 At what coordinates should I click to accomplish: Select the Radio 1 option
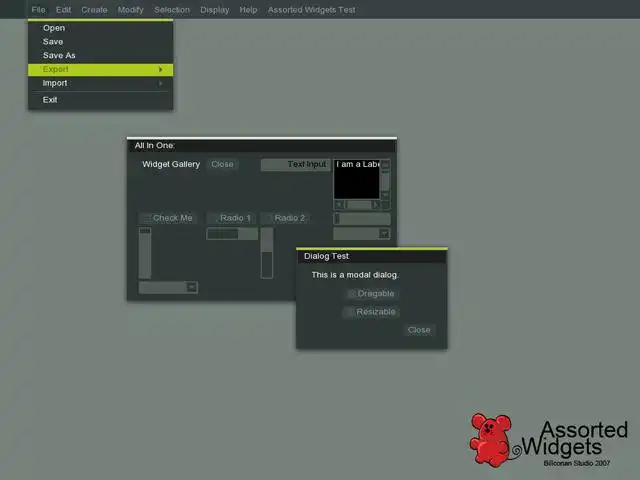231,218
